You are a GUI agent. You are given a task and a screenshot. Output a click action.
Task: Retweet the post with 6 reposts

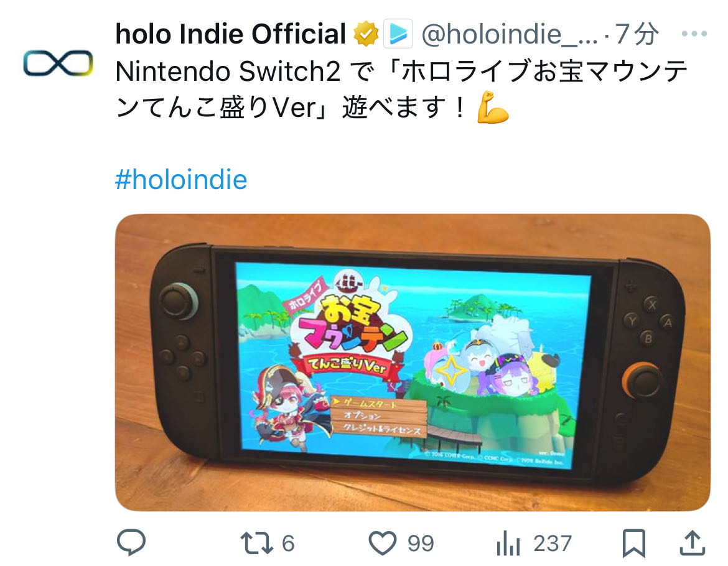(x=256, y=543)
